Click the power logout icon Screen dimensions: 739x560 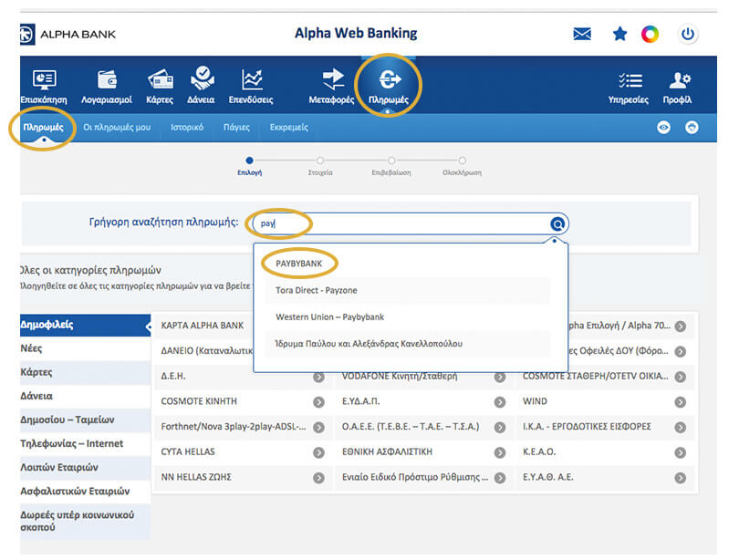(688, 34)
